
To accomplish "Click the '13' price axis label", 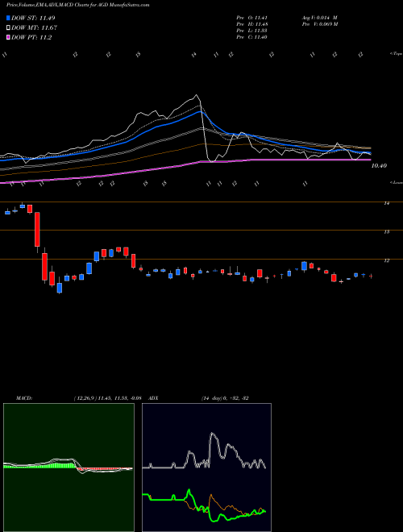I will 386,232.
